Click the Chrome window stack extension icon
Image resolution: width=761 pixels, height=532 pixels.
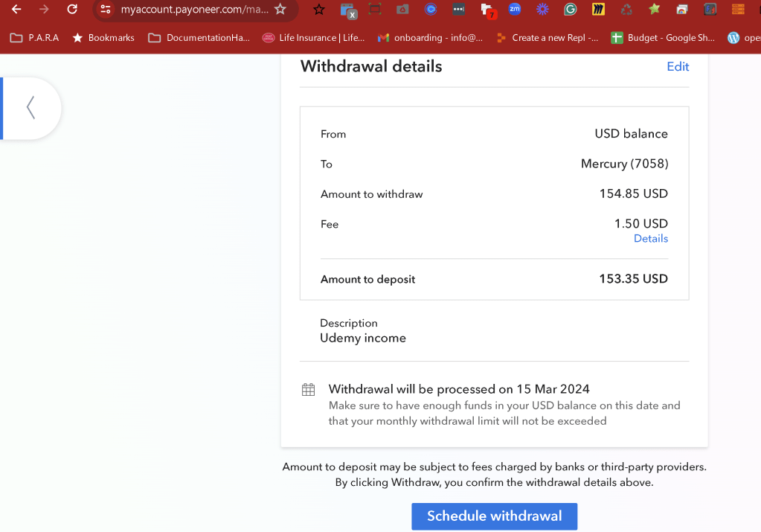point(682,9)
